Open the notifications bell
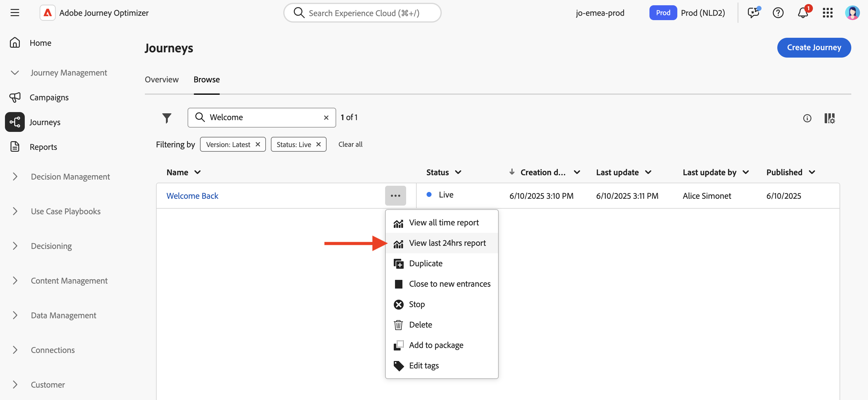This screenshot has width=868, height=400. 803,13
